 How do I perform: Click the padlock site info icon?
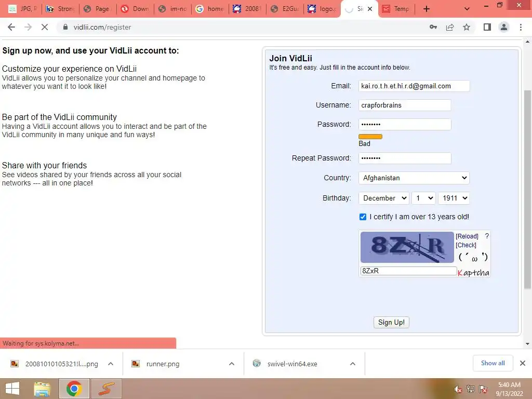point(65,27)
